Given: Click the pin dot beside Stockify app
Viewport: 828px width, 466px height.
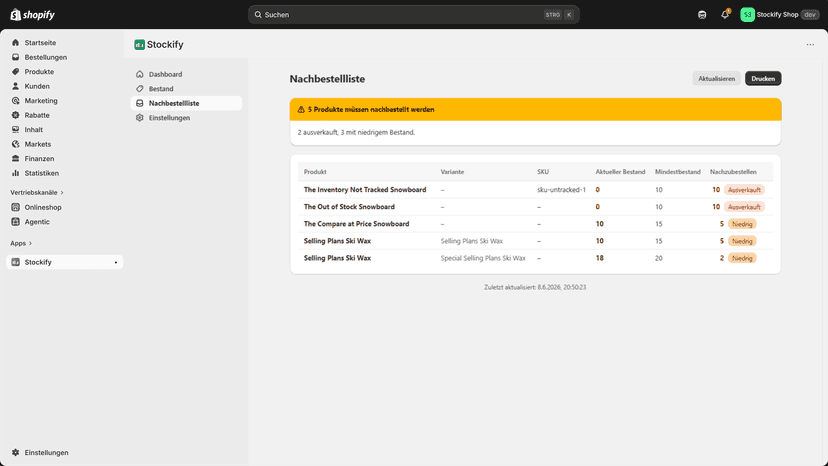Looking at the screenshot, I should (116, 263).
